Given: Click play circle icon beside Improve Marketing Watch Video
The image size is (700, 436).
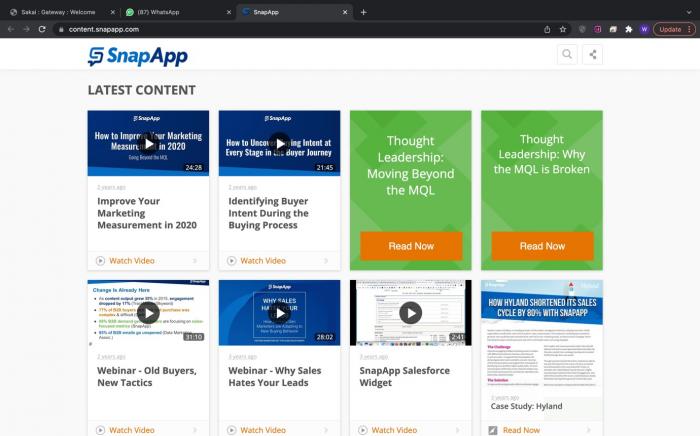Looking at the screenshot, I should click(100, 261).
